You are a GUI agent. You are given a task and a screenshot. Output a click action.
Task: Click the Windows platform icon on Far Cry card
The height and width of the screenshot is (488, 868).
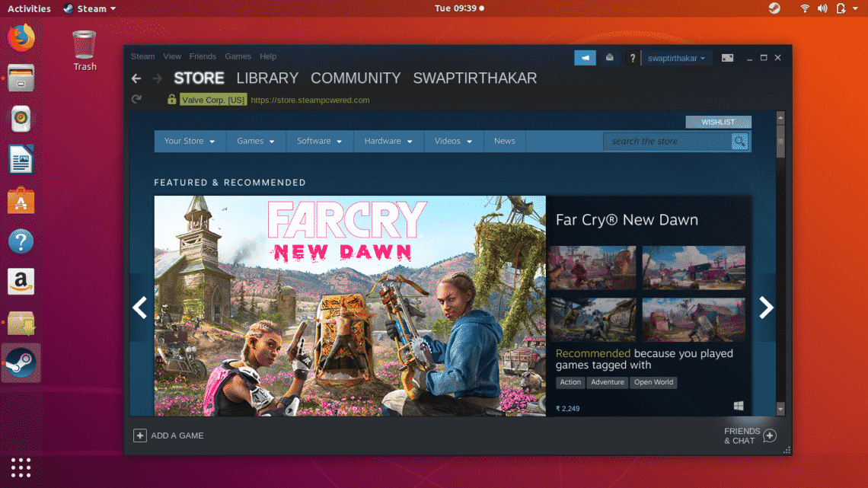pos(739,406)
